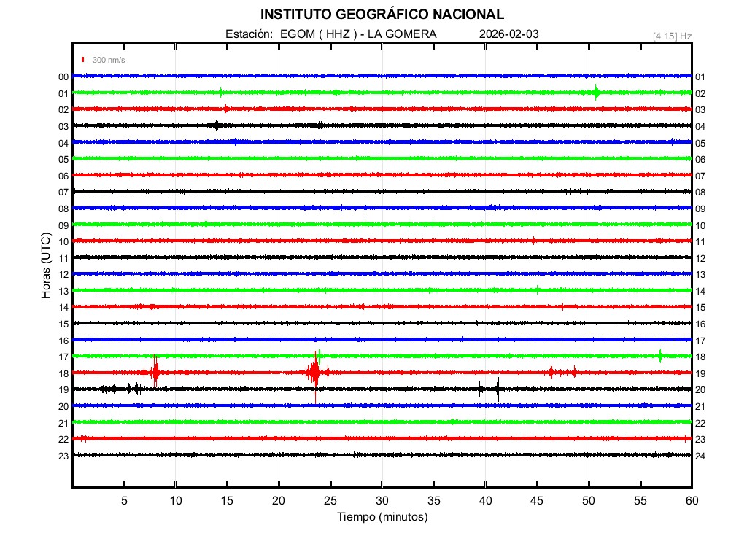Click the red event near minute 46 on hour 18
747x560 pixels.
coord(551,372)
